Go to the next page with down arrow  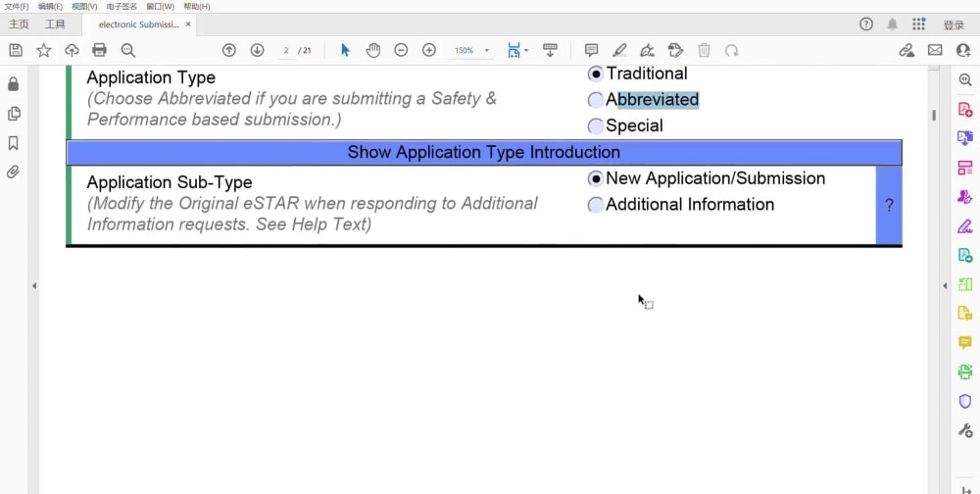coord(257,50)
